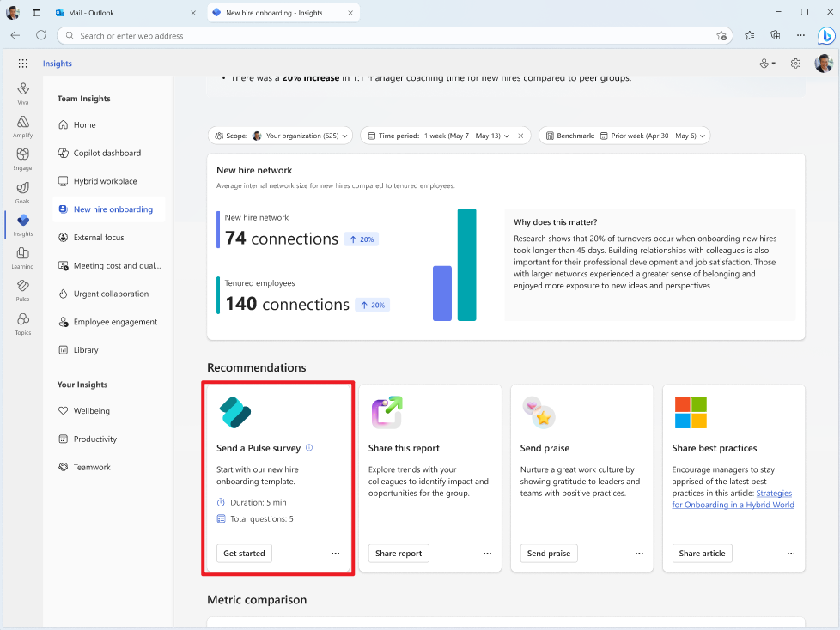This screenshot has height=630, width=840.
Task: Open External focus report
Action: (x=109, y=237)
